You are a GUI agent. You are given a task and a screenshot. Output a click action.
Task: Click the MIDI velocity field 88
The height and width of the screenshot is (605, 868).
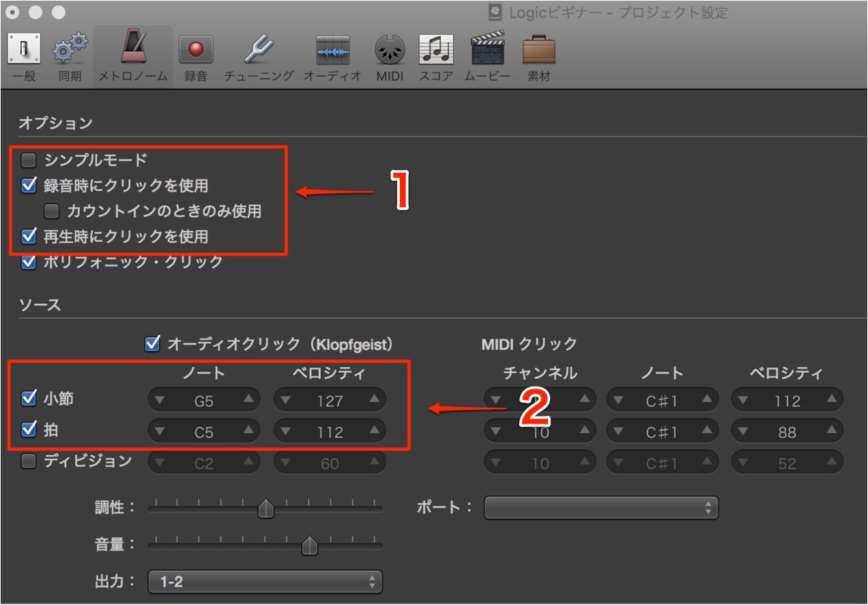(787, 431)
